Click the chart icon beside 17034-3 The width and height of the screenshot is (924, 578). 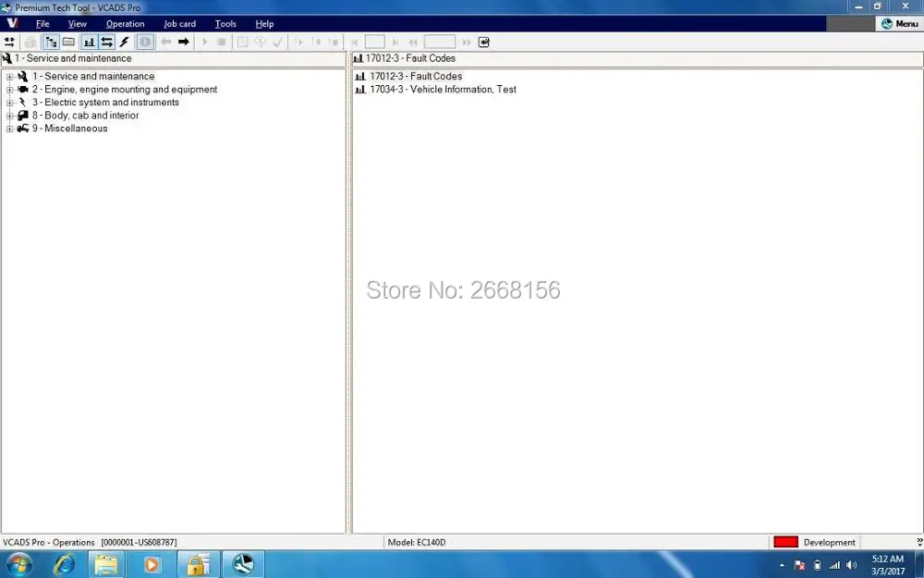click(360, 90)
